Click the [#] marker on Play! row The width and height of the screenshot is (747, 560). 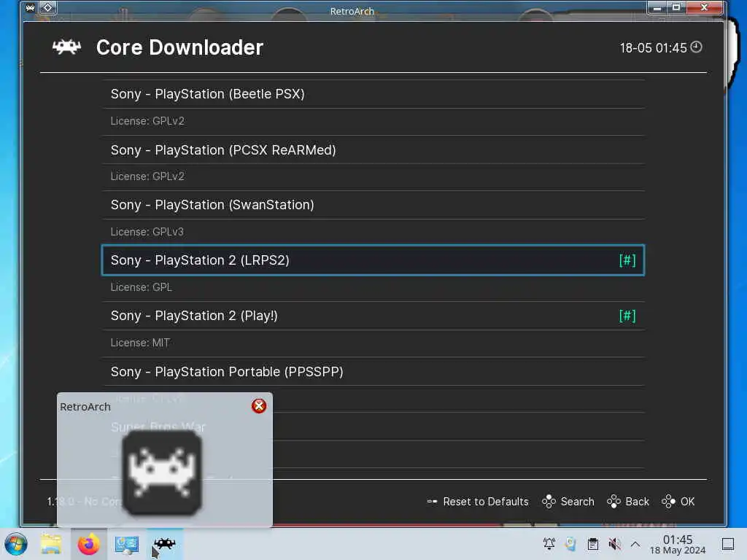[627, 316]
